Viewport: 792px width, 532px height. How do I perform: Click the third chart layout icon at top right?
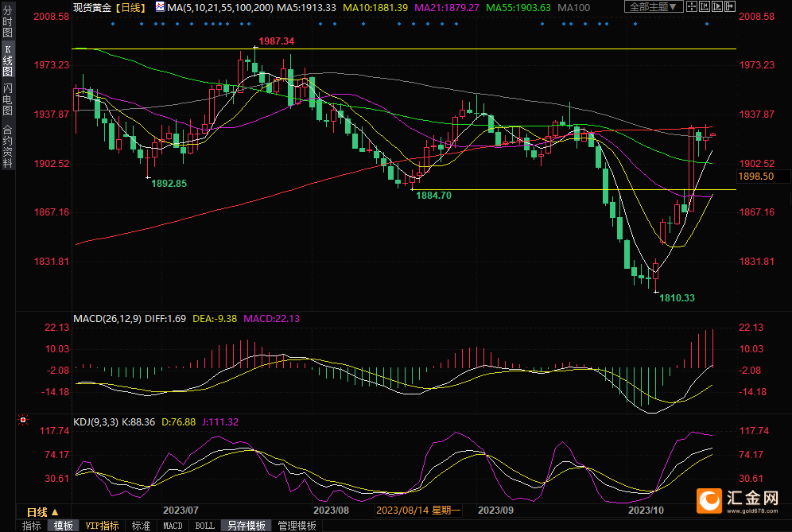(x=717, y=7)
